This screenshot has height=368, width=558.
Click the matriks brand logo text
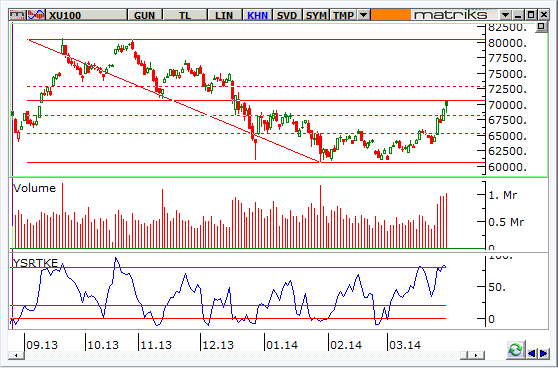[451, 15]
